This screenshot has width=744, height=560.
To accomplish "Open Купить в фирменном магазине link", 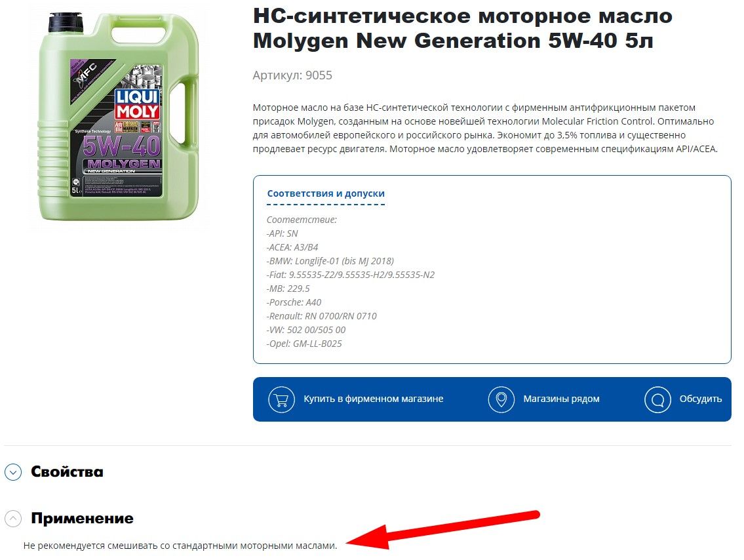I will [x=374, y=399].
